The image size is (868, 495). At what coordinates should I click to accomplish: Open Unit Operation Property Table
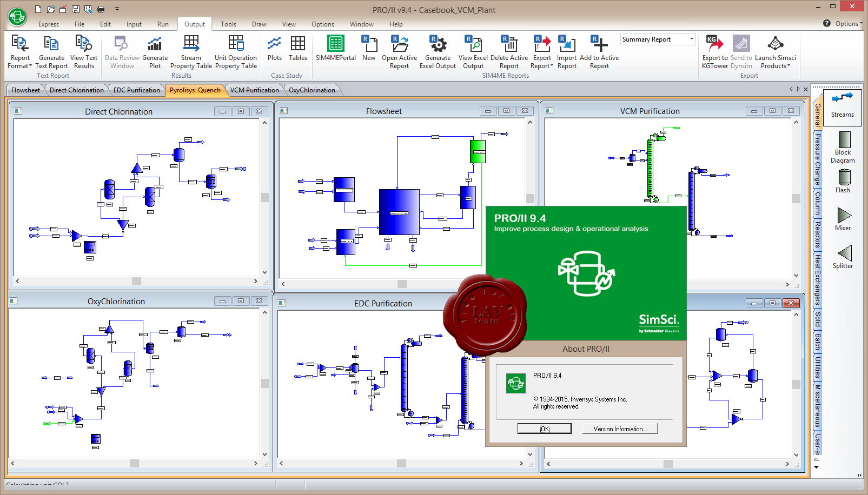tap(236, 52)
